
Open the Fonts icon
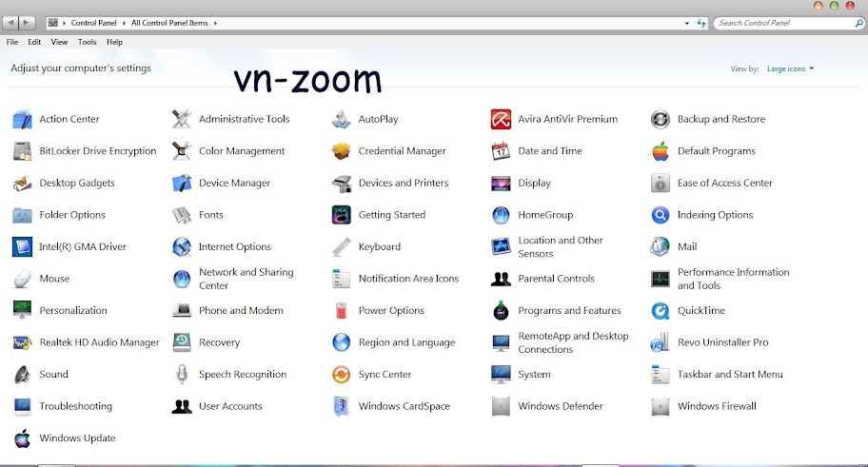pyautogui.click(x=182, y=215)
